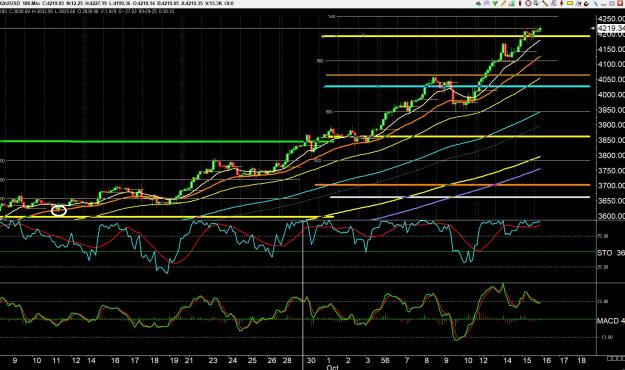Screen dimensions: 625x370
Task: Click the 3650.00 price axis label
Action: [611, 201]
